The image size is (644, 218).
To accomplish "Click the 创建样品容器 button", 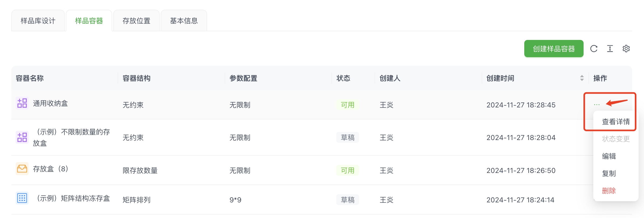I will pyautogui.click(x=554, y=49).
